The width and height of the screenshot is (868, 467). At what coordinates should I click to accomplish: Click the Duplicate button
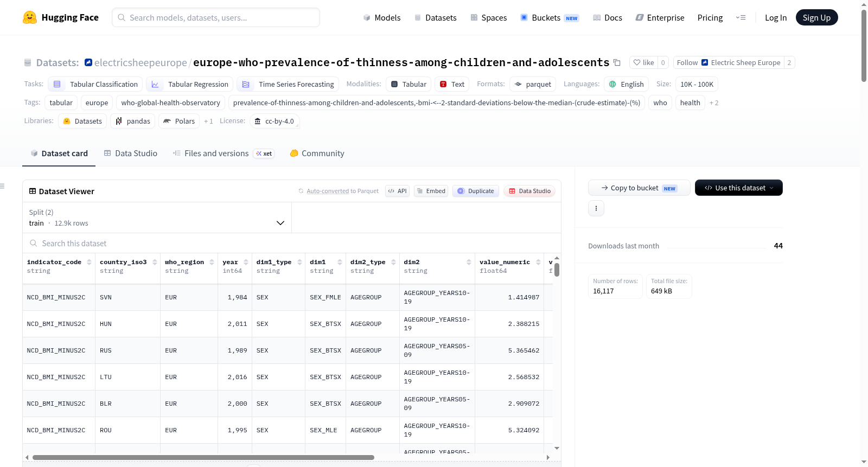(476, 191)
